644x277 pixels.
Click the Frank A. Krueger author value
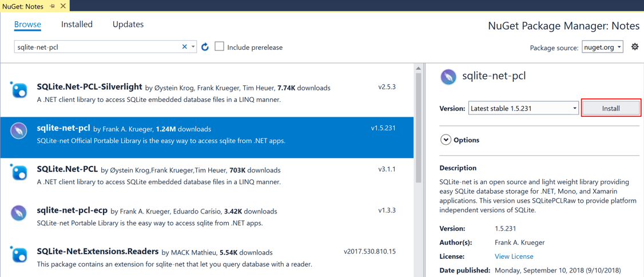pos(519,243)
